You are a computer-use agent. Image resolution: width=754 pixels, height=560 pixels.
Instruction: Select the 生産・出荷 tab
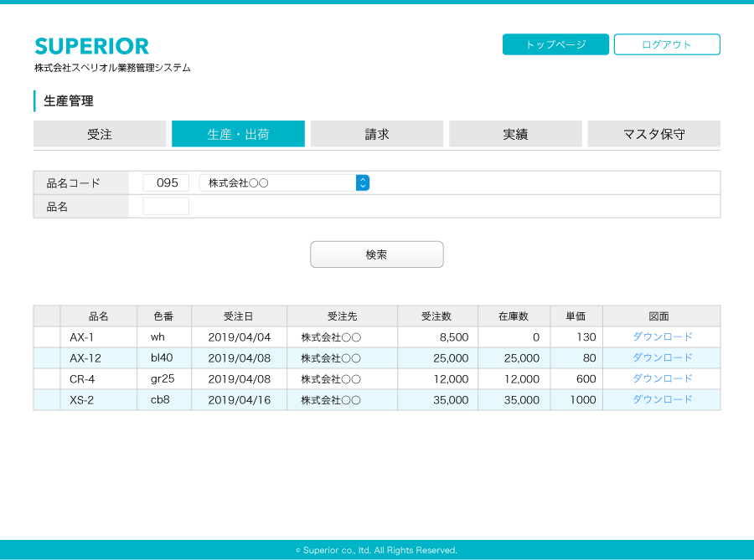(x=238, y=134)
